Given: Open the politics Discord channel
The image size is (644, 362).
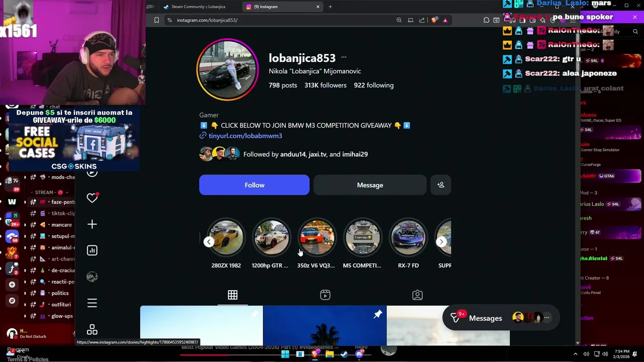Looking at the screenshot, I should coord(60,293).
